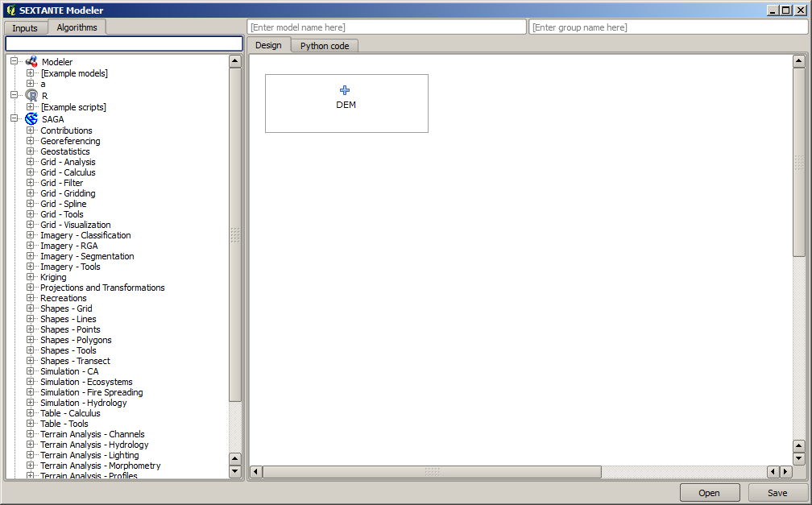The image size is (812, 505).
Task: Collapse the Modeler tree node
Action: pos(14,61)
